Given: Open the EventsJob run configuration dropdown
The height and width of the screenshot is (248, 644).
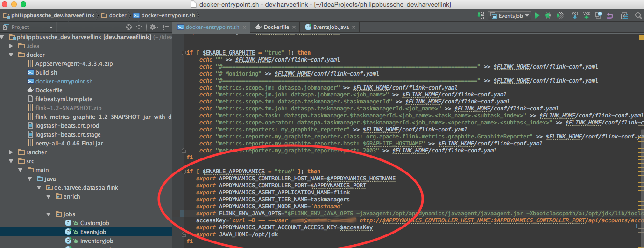Looking at the screenshot, I should 510,16.
